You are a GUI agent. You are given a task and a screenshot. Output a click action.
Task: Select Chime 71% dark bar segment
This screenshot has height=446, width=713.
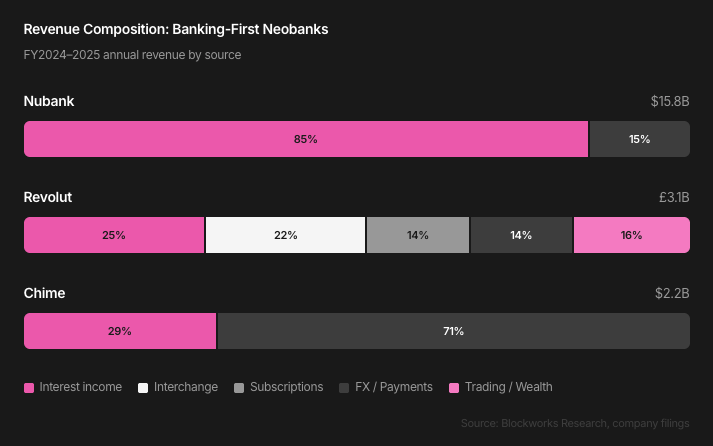tap(453, 331)
